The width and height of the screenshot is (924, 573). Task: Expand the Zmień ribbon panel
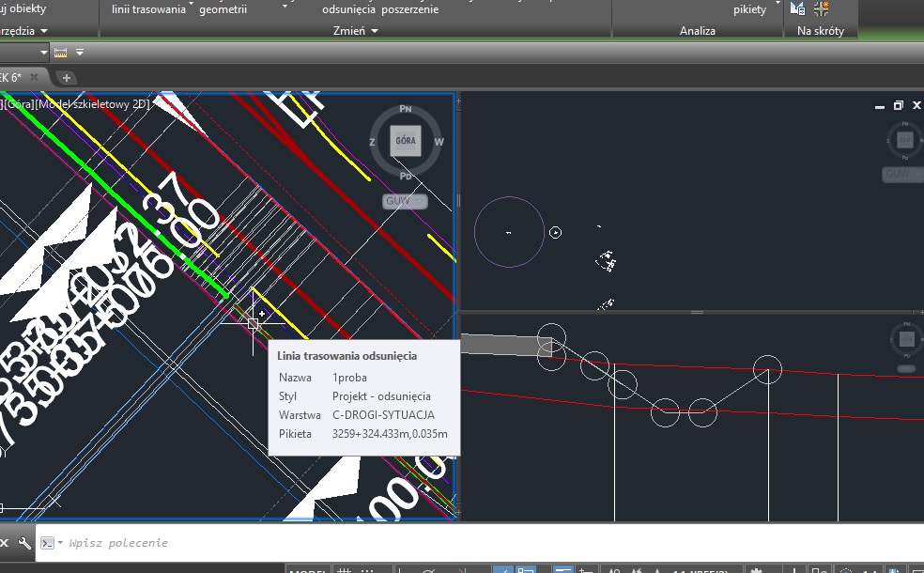pos(355,31)
